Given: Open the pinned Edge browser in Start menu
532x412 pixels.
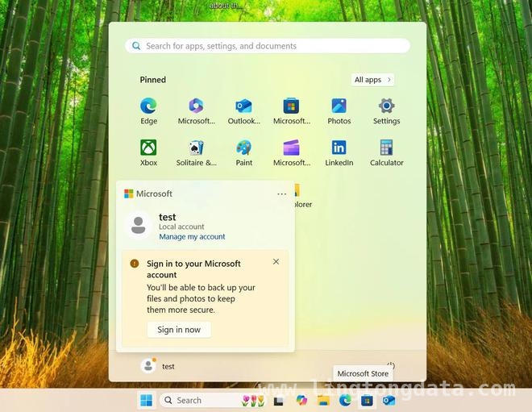Looking at the screenshot, I should click(x=148, y=111).
